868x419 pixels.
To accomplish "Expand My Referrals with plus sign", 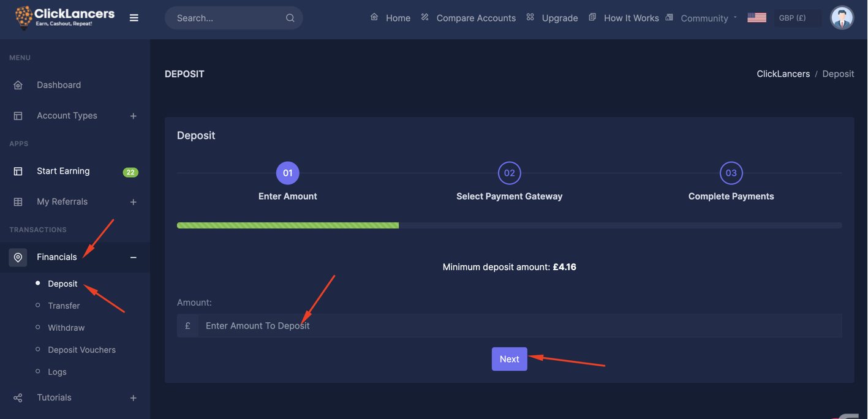I will (133, 202).
